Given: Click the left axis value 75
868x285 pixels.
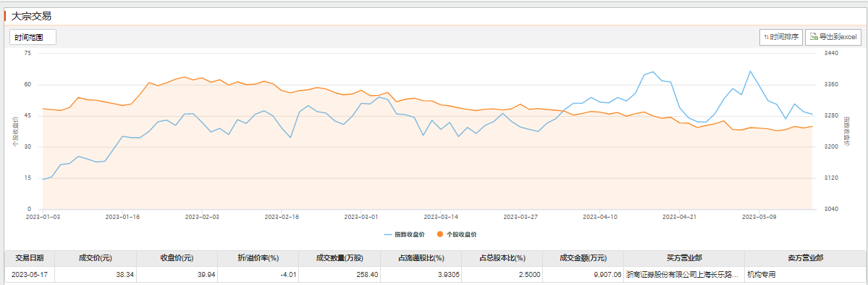Looking at the screenshot, I should point(28,53).
